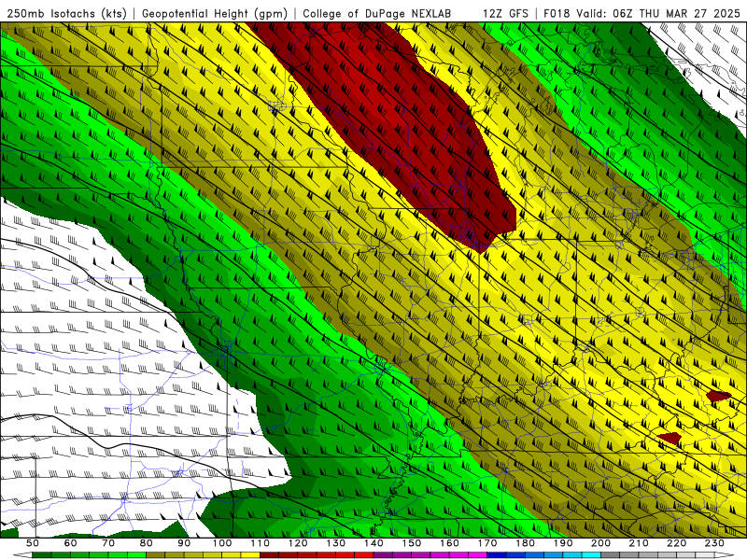Click the 100 label on the color scale
This screenshot has width=747, height=560.
point(222,543)
